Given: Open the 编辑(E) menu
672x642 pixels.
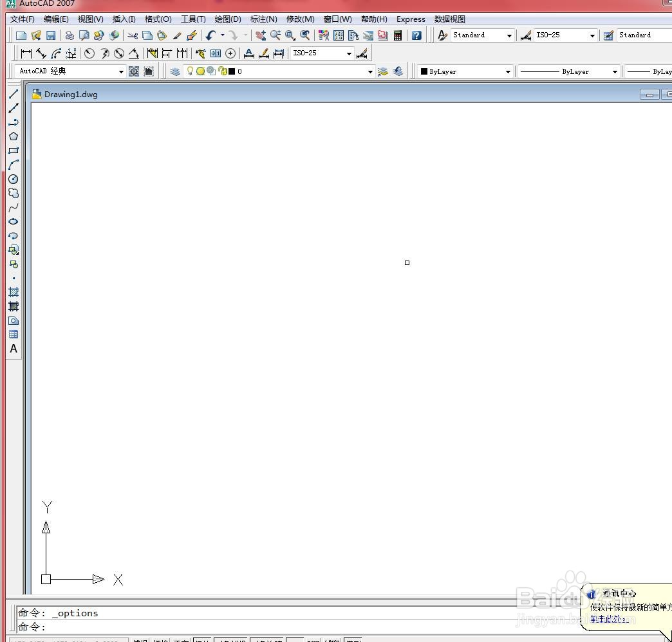Looking at the screenshot, I should pyautogui.click(x=56, y=19).
